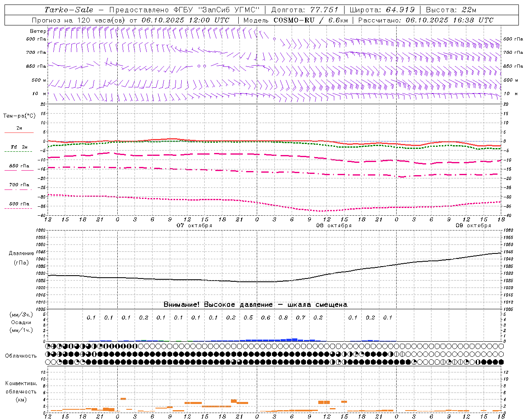Click the "0.8" precipitation amount value
This screenshot has width=525, height=420.
tap(283, 317)
